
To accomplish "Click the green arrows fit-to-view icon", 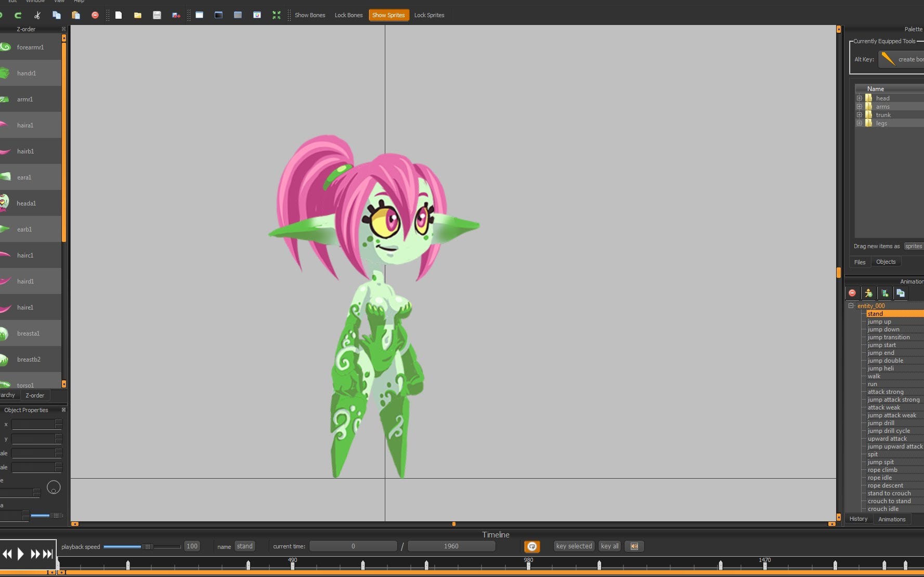I will tap(277, 15).
